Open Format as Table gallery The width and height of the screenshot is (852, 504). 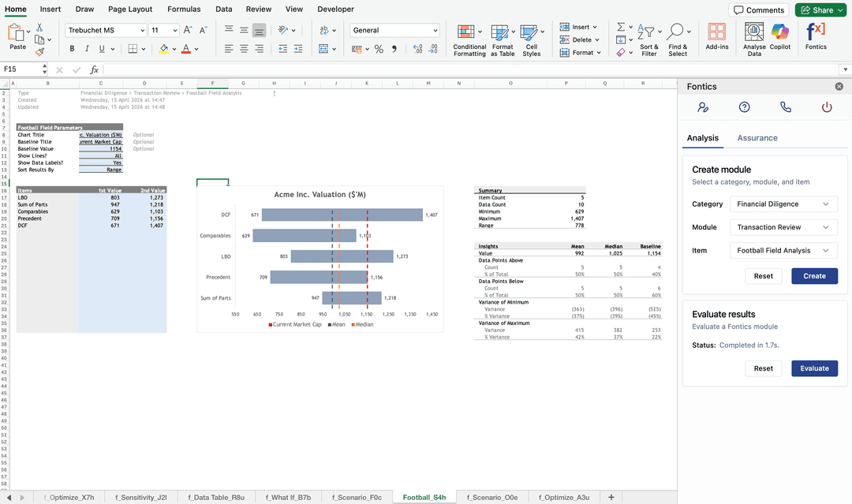coord(503,41)
